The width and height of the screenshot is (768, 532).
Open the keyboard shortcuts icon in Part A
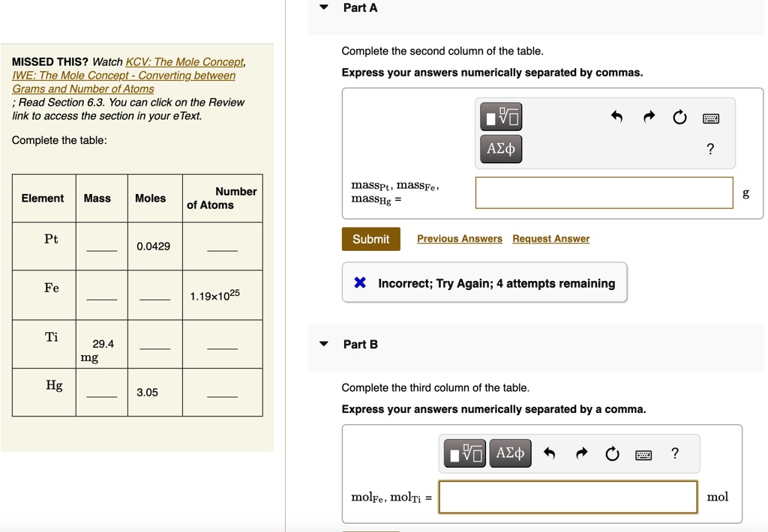pyautogui.click(x=709, y=118)
